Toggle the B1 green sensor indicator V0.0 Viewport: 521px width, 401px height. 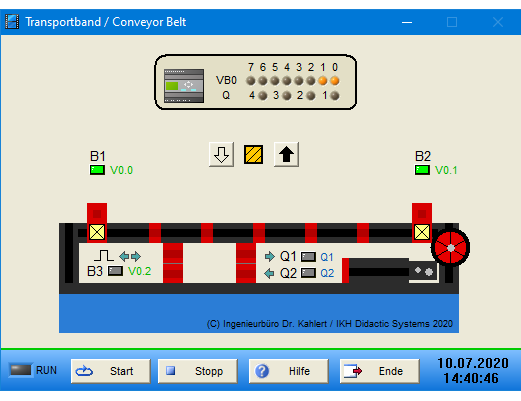[97, 170]
